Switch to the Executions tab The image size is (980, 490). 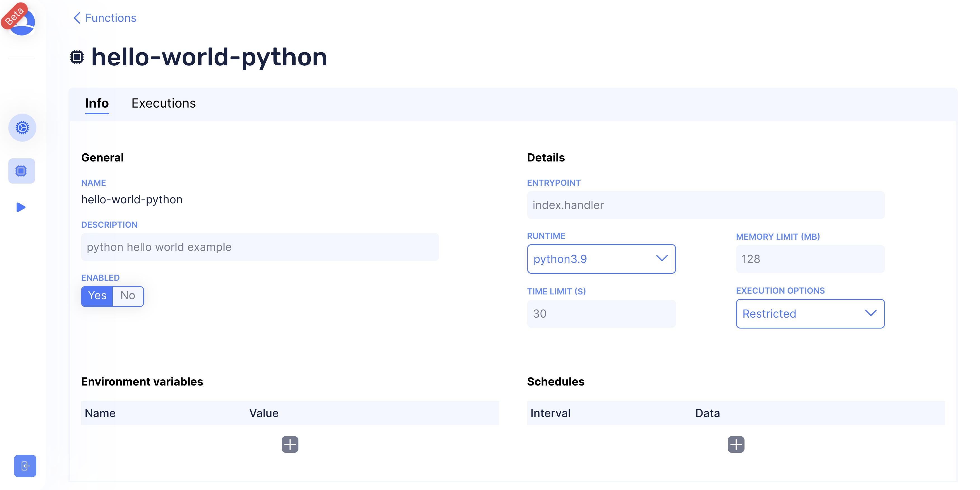coord(164,103)
